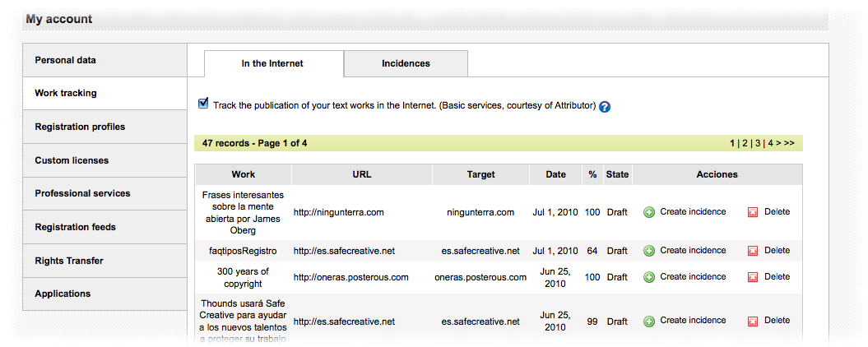868x347 pixels.
Task: Jump to last page using >> link
Action: pyautogui.click(x=789, y=143)
